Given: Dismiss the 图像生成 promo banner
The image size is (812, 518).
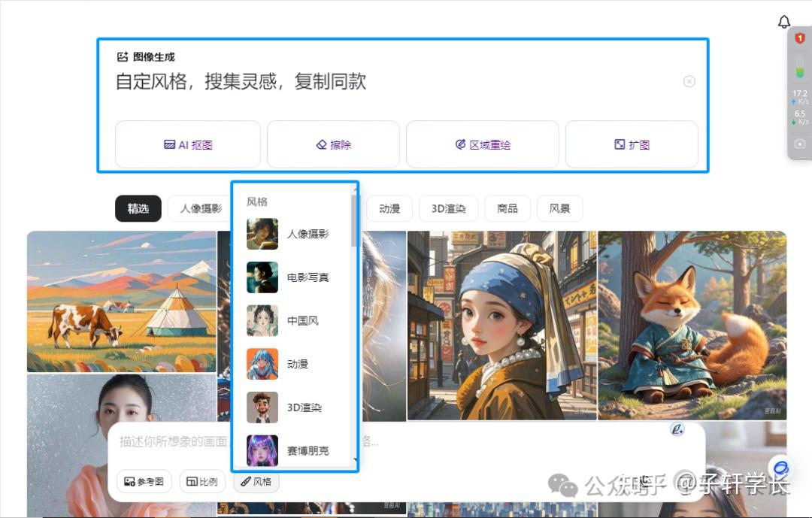Looking at the screenshot, I should pos(689,81).
